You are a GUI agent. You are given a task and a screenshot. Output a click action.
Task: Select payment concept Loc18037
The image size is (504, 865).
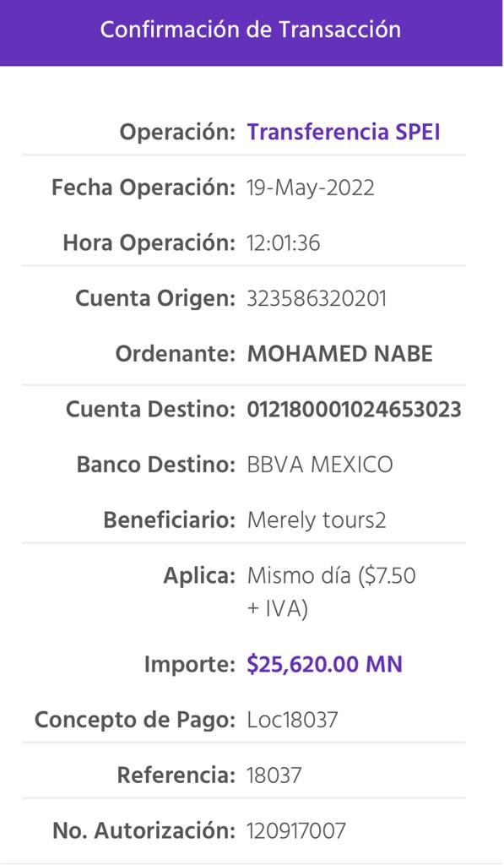point(292,720)
